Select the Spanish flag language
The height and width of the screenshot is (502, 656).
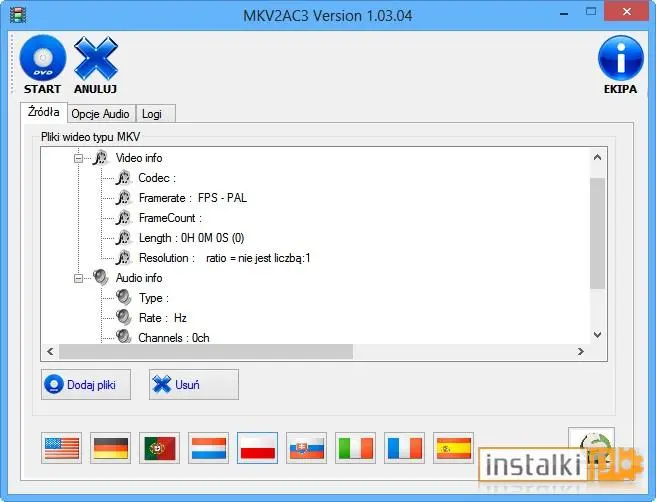coord(453,448)
